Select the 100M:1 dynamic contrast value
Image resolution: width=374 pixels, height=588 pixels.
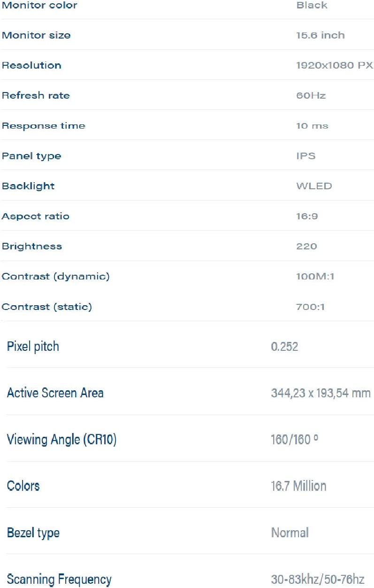click(x=315, y=276)
